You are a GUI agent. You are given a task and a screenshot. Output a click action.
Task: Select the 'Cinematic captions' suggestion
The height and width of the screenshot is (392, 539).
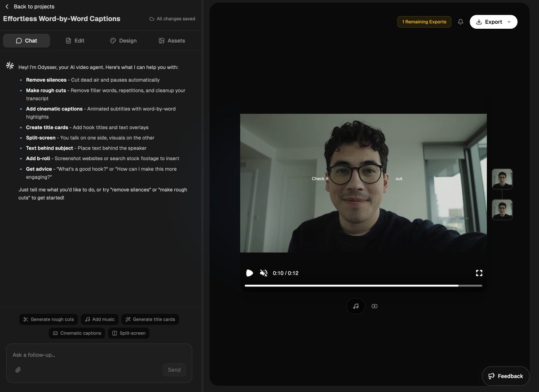[x=77, y=333]
